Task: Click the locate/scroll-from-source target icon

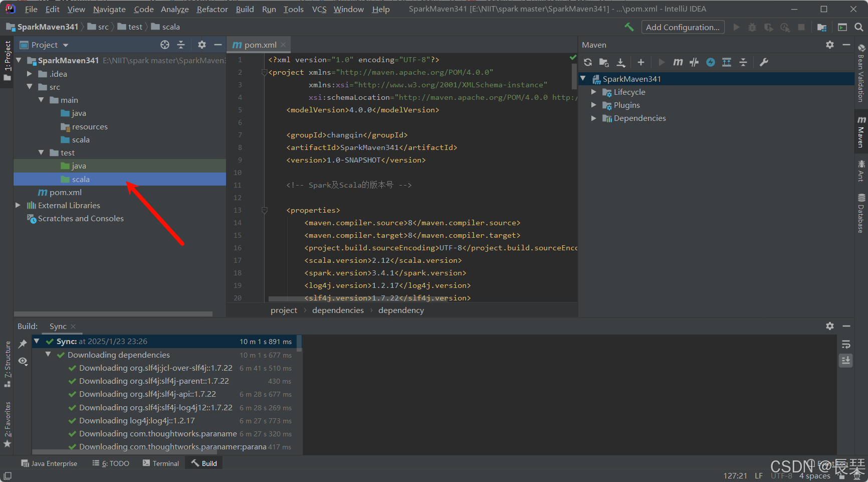Action: click(x=165, y=45)
